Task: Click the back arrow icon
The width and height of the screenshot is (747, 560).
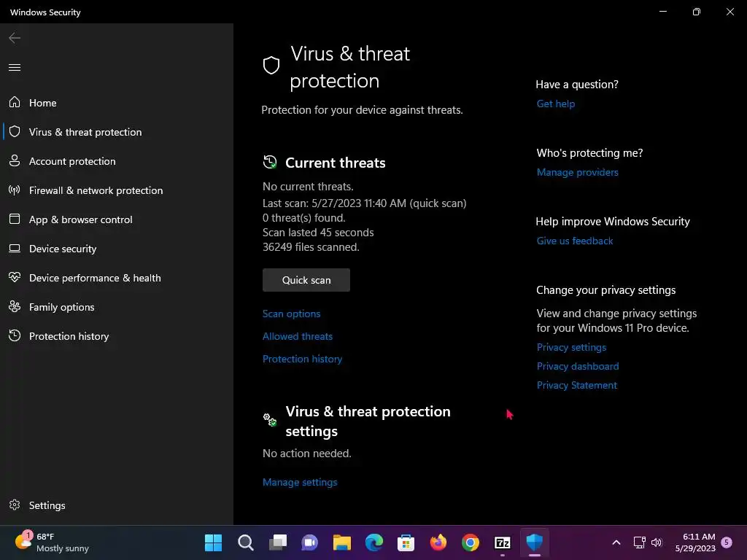Action: 15,38
